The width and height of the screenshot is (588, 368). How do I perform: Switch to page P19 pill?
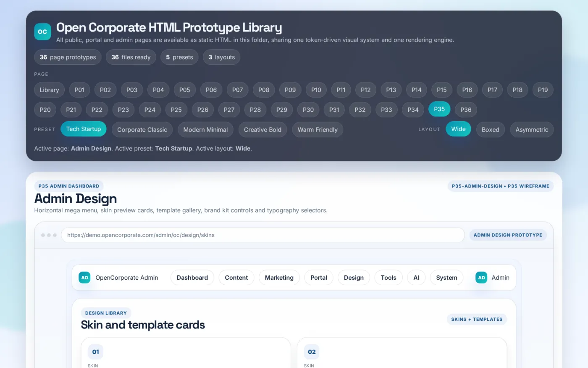543,90
